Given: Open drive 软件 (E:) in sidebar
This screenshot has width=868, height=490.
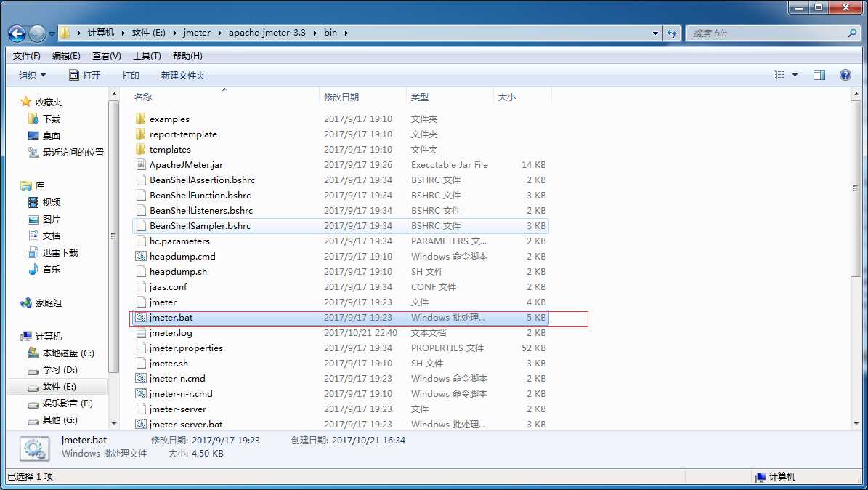Looking at the screenshot, I should (x=60, y=386).
